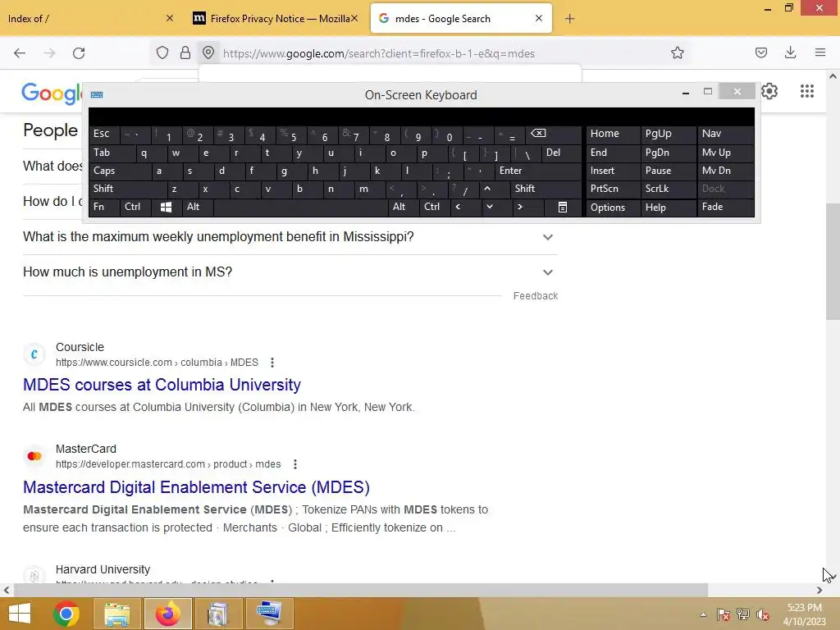This screenshot has height=630, width=840.
Task: Go forward using the browser arrow
Action: pos(49,53)
